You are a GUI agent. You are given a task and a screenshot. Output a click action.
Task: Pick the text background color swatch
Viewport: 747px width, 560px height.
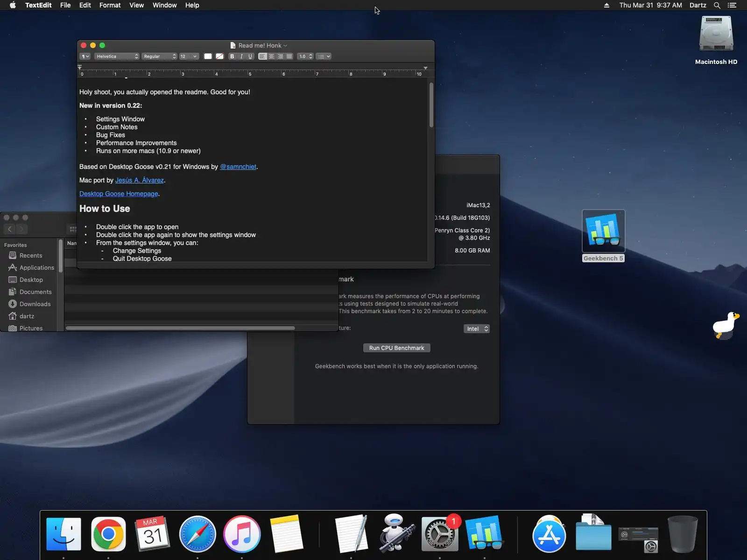coord(219,56)
